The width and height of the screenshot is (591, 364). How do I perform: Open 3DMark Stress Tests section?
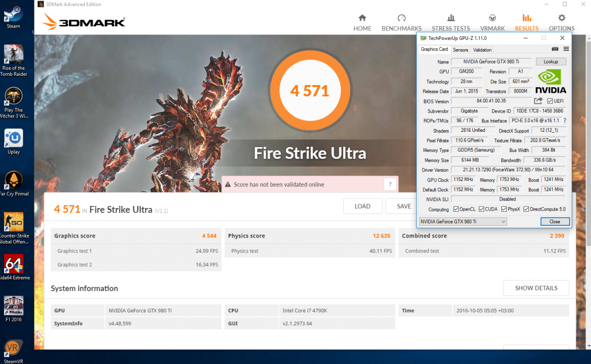pos(451,23)
